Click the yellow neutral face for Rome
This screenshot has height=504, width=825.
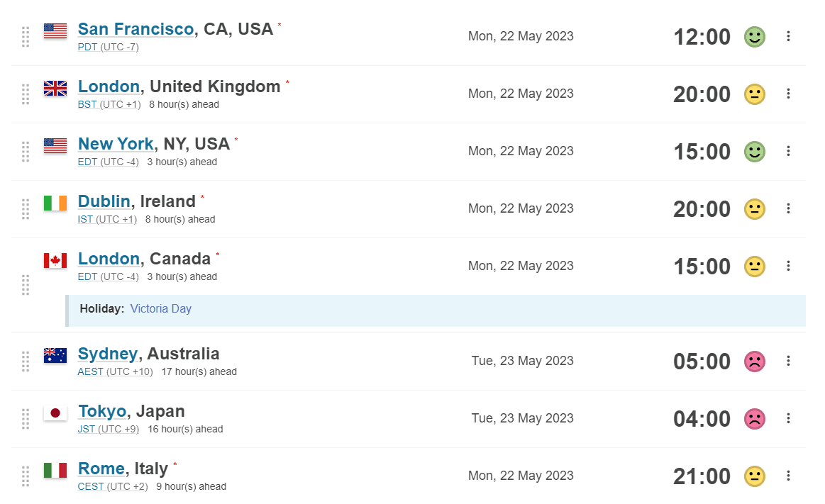[754, 476]
